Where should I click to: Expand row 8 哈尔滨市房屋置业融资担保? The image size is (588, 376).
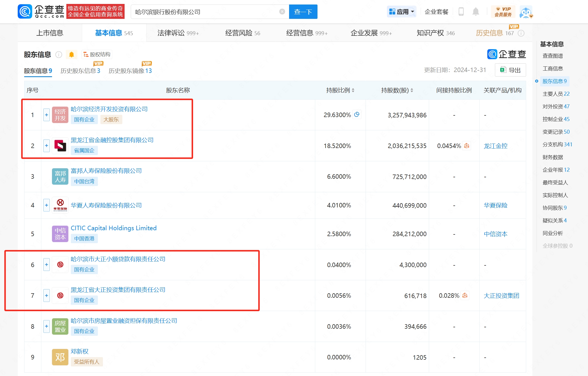[x=47, y=326]
